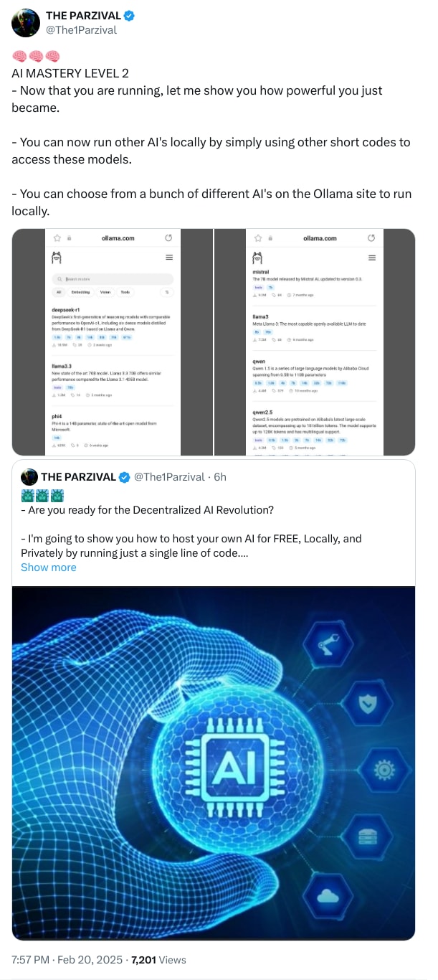Click the Search models input field
Viewport: 438px width, 980px height.
(100, 279)
